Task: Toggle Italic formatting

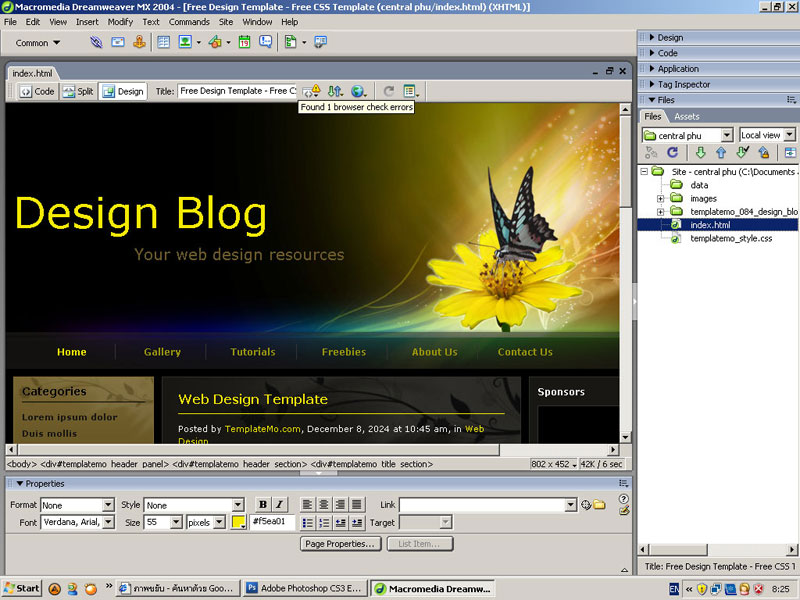Action: 279,505
